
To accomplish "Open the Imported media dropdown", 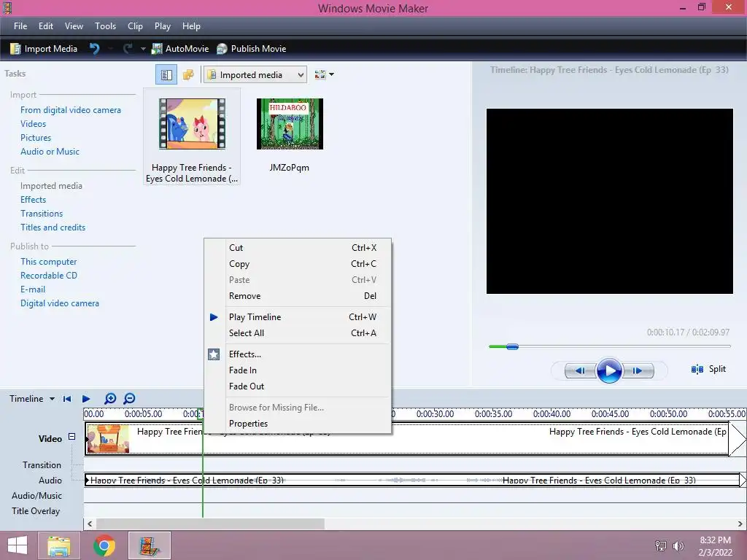I will tap(255, 75).
